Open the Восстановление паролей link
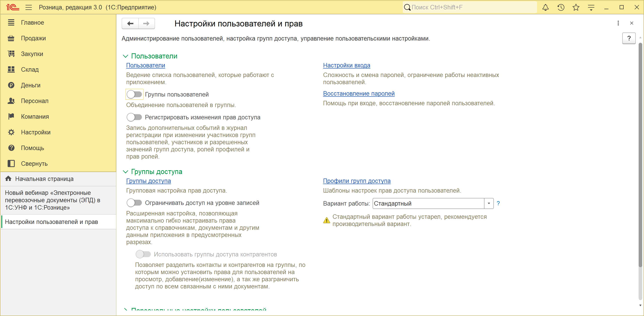The height and width of the screenshot is (316, 644). 359,94
